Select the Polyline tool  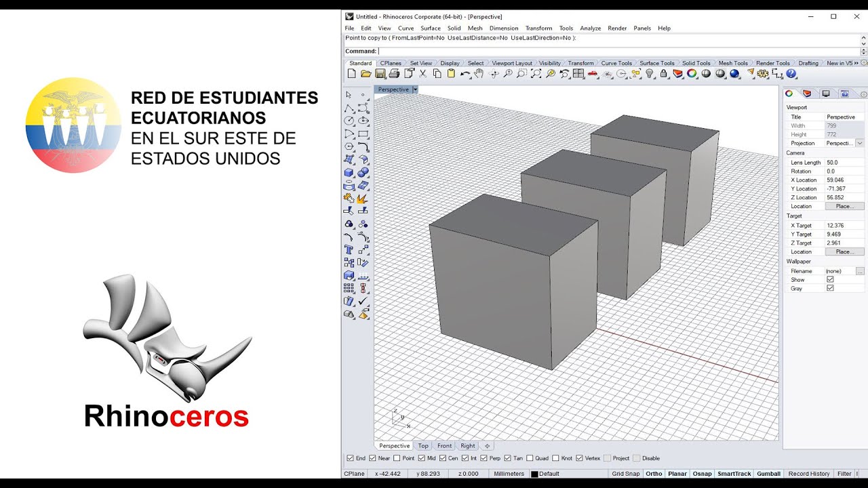349,108
